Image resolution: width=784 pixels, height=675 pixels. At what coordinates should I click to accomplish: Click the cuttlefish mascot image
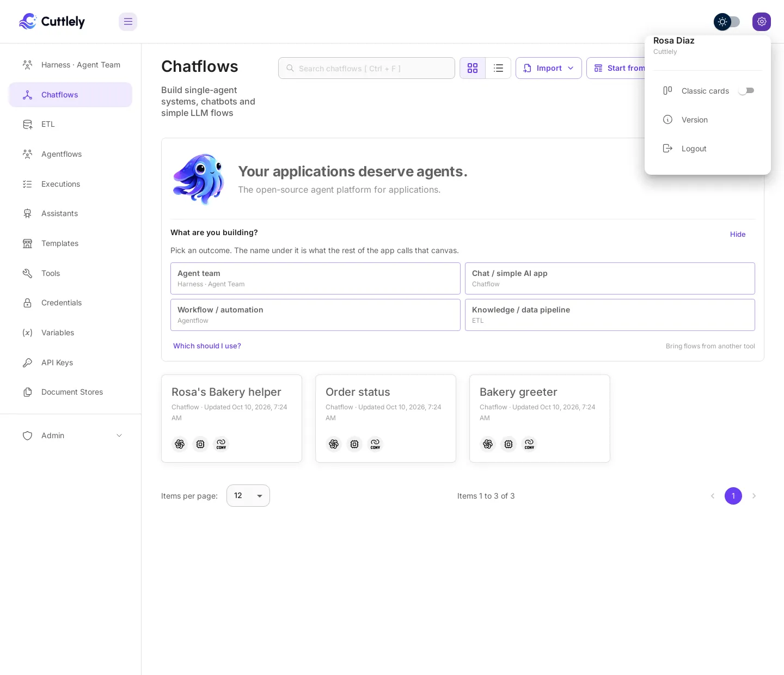coord(199,179)
